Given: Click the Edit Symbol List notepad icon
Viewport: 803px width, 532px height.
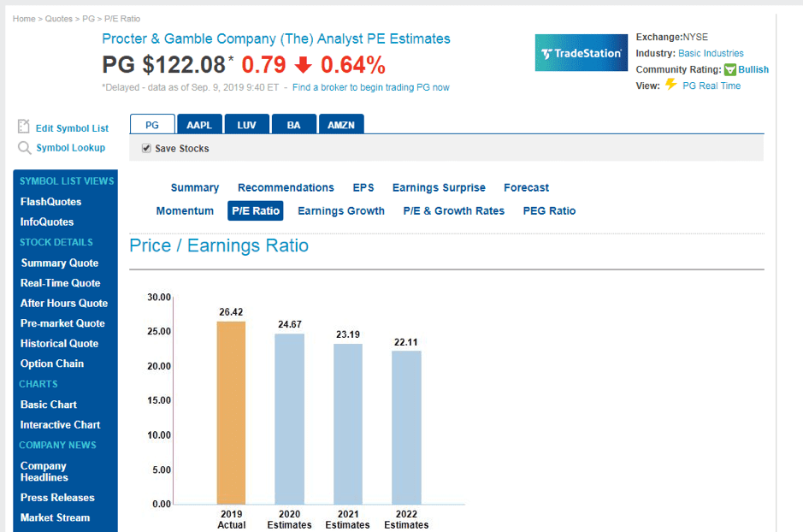Looking at the screenshot, I should 24,127.
